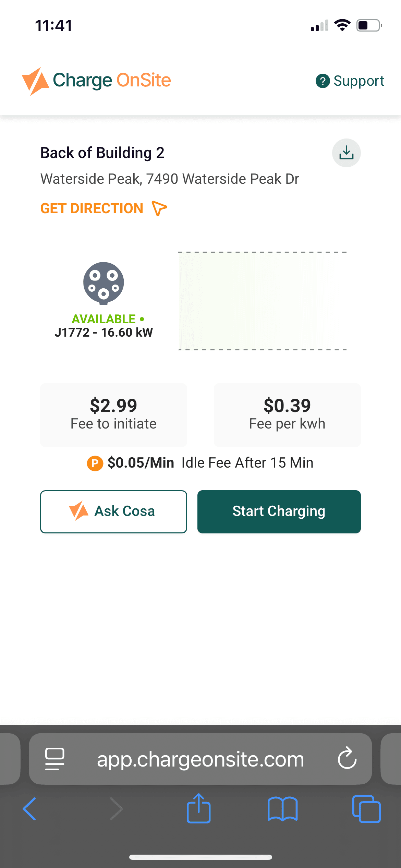Open the Safari share sheet

tap(198, 809)
